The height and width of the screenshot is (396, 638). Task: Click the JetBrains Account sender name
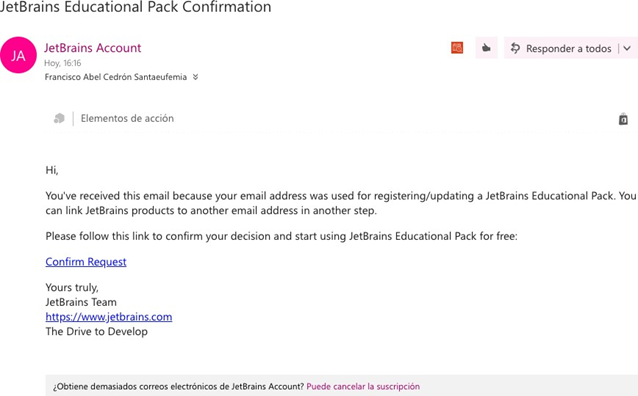(x=92, y=48)
